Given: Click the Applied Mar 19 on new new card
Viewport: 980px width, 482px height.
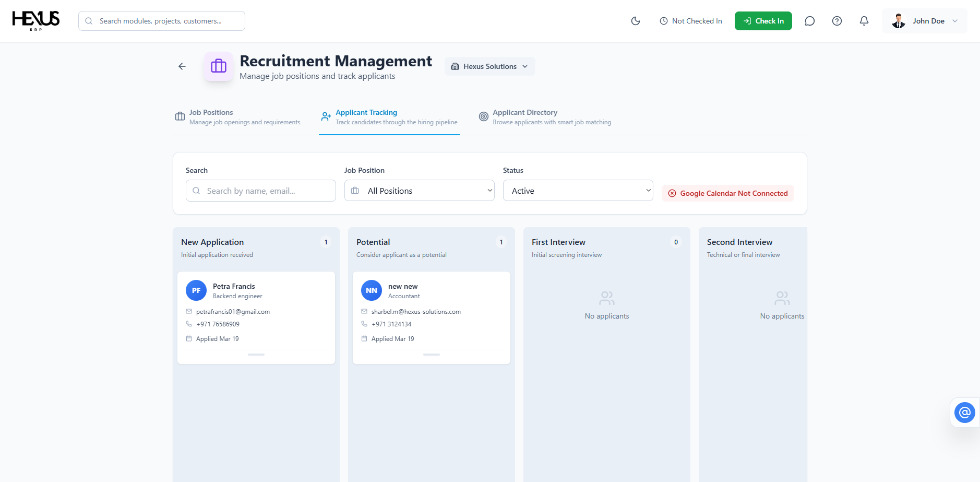Looking at the screenshot, I should click(x=393, y=339).
